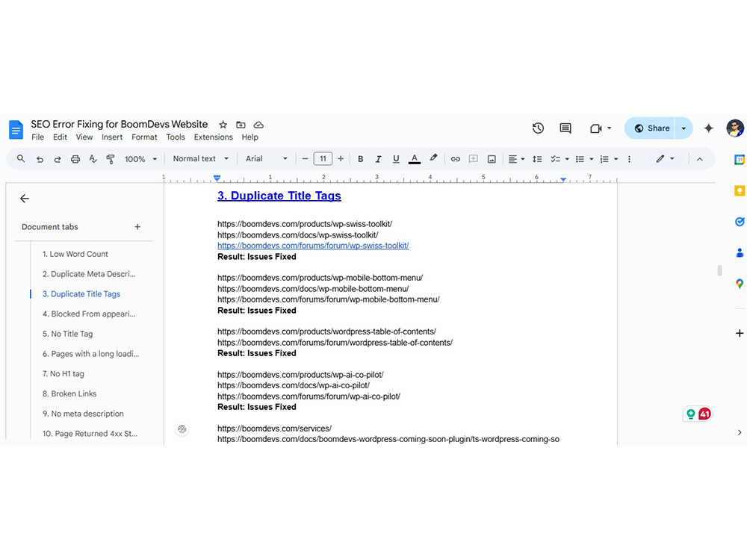747x560 pixels.
Task: Close the document tabs panel with the back arrow
Action: click(x=25, y=199)
